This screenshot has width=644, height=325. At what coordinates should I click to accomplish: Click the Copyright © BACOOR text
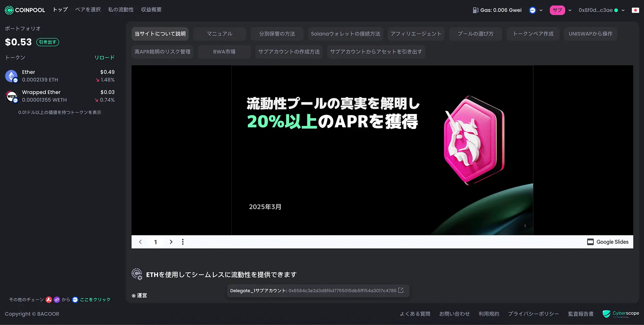[x=32, y=314]
